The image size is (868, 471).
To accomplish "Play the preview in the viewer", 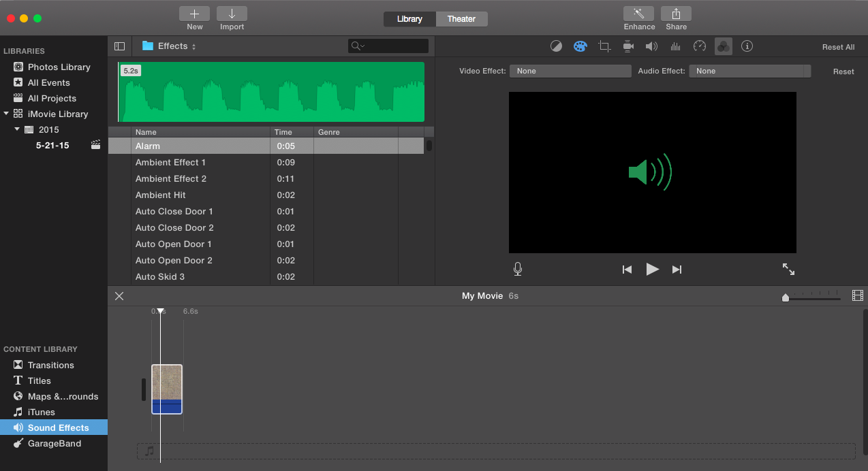I will pos(652,270).
